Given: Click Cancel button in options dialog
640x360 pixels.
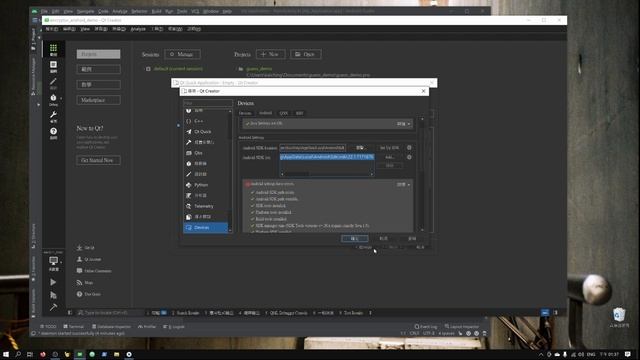Looking at the screenshot, I should [x=384, y=238].
